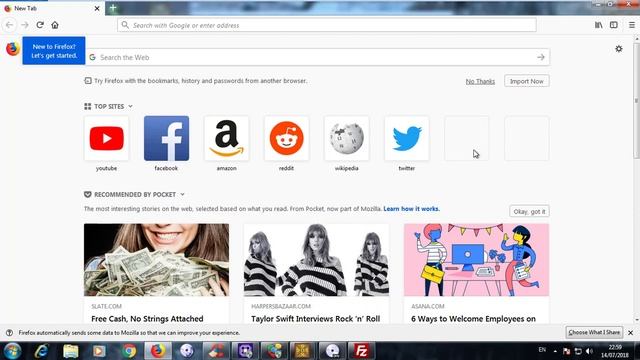Open new tab page settings gear
This screenshot has width=640, height=360.
click(x=619, y=49)
